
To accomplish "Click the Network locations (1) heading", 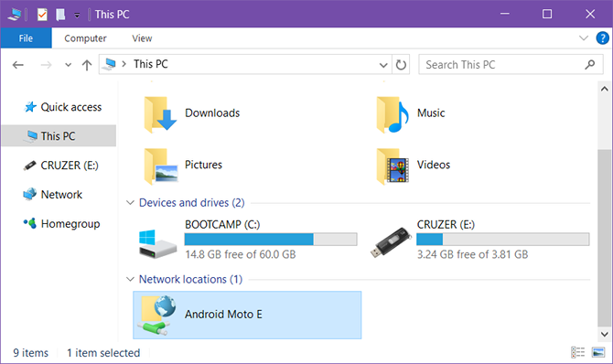I will coord(191,279).
